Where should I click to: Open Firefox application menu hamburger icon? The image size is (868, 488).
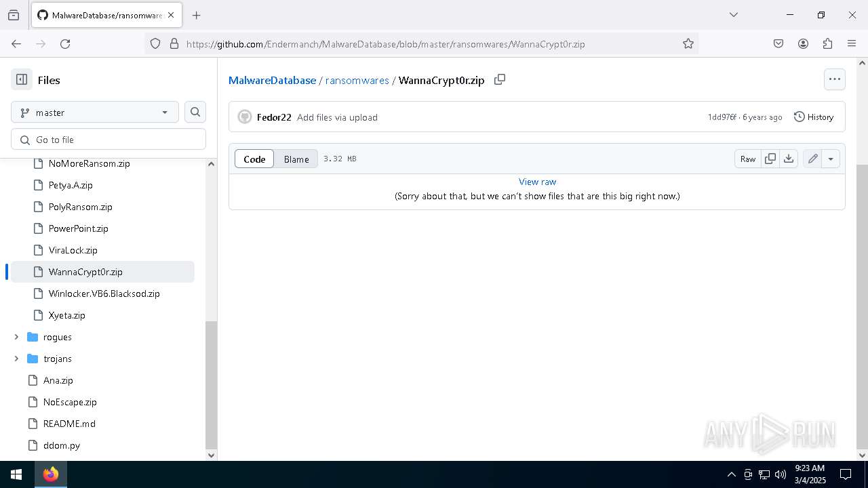pyautogui.click(x=852, y=43)
